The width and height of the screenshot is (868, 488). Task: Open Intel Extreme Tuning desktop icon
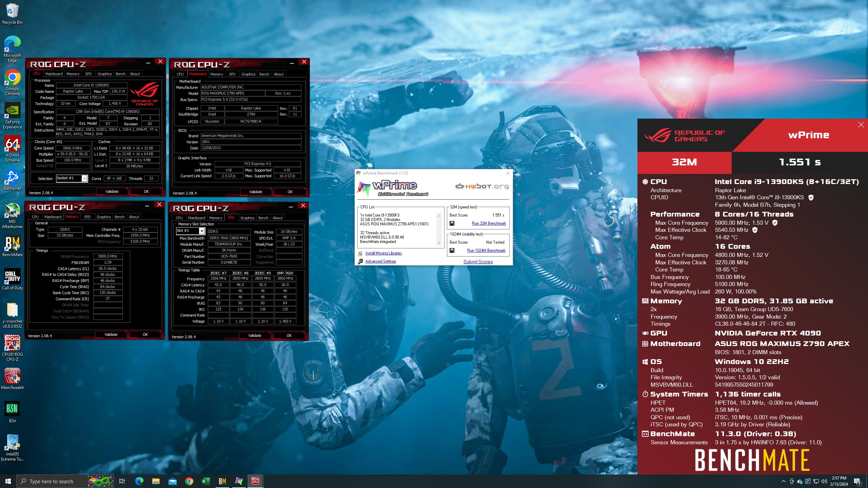12,448
